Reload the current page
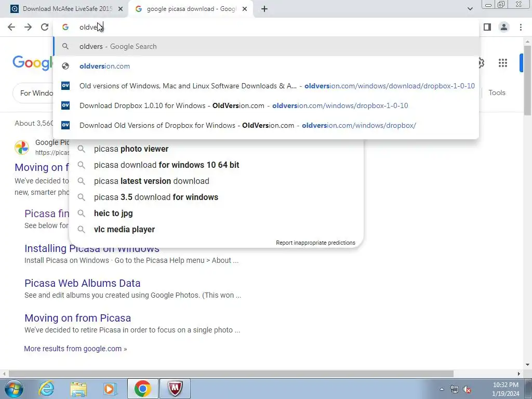Image resolution: width=532 pixels, height=399 pixels. (45, 27)
